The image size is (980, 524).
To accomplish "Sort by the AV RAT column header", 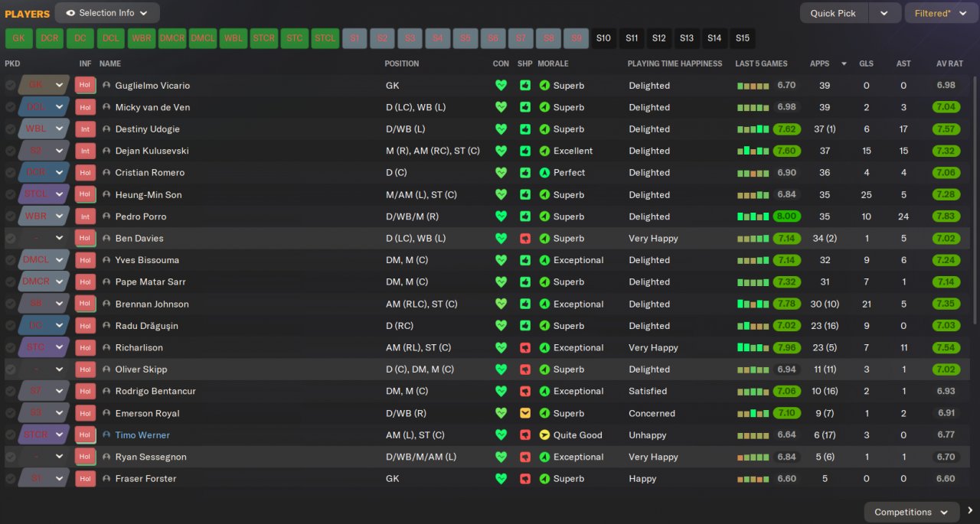I will (x=949, y=63).
